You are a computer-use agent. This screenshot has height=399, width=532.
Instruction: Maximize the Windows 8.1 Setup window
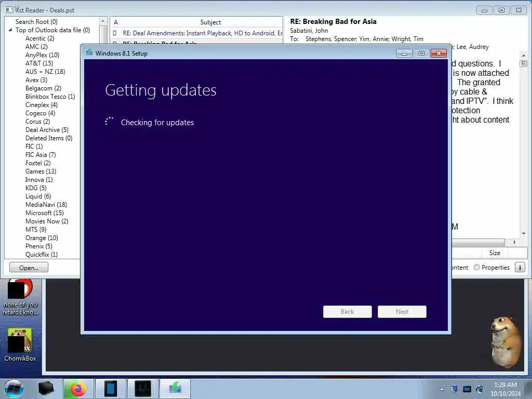(421, 54)
